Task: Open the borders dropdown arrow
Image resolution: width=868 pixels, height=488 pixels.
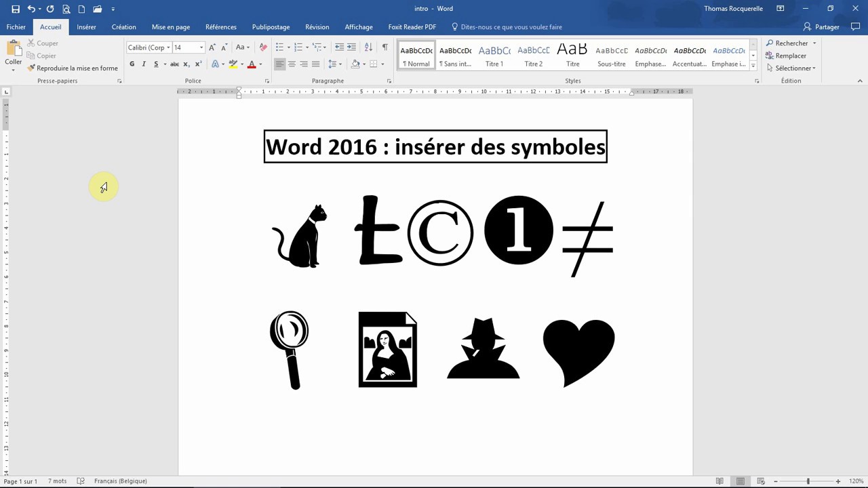Action: [383, 64]
